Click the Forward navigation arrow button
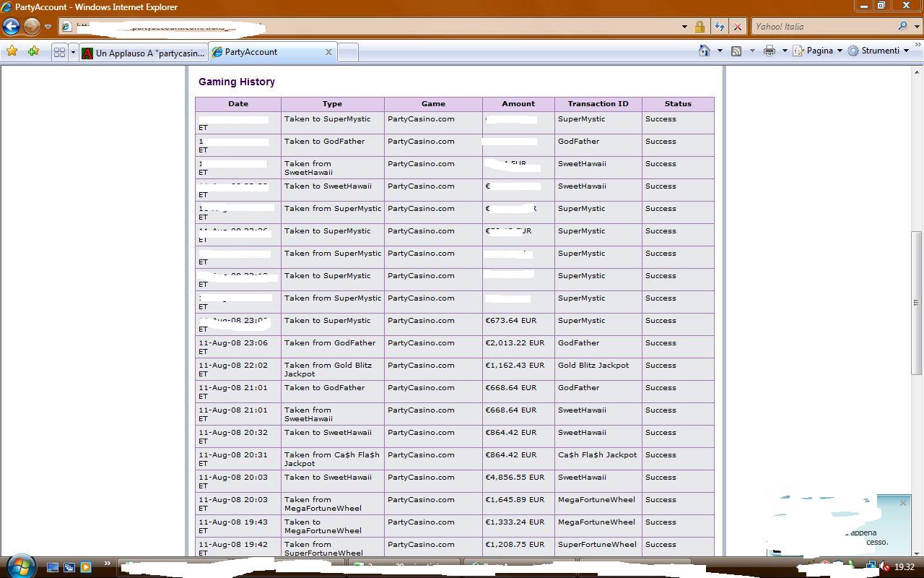 [32, 27]
